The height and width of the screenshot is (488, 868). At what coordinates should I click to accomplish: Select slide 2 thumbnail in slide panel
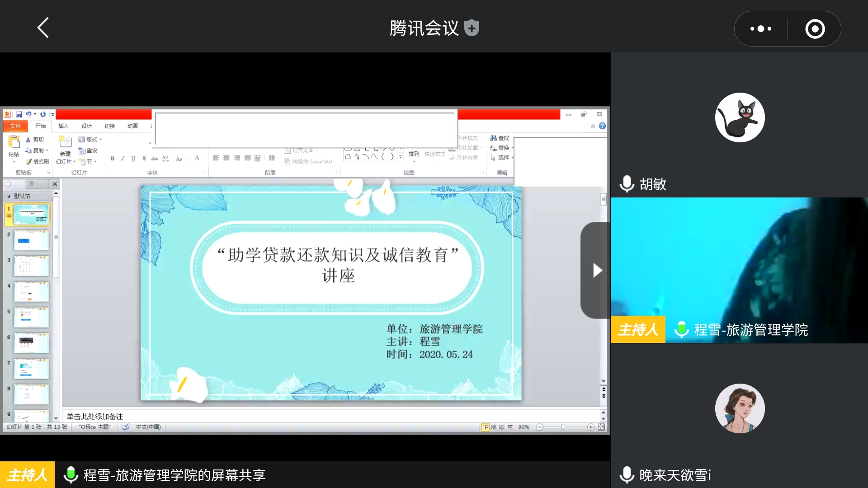[31, 240]
